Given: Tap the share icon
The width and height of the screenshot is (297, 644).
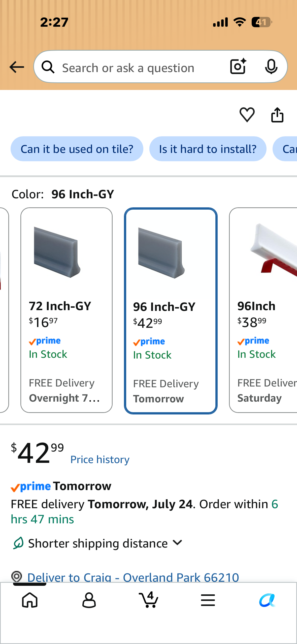Looking at the screenshot, I should 277,115.
